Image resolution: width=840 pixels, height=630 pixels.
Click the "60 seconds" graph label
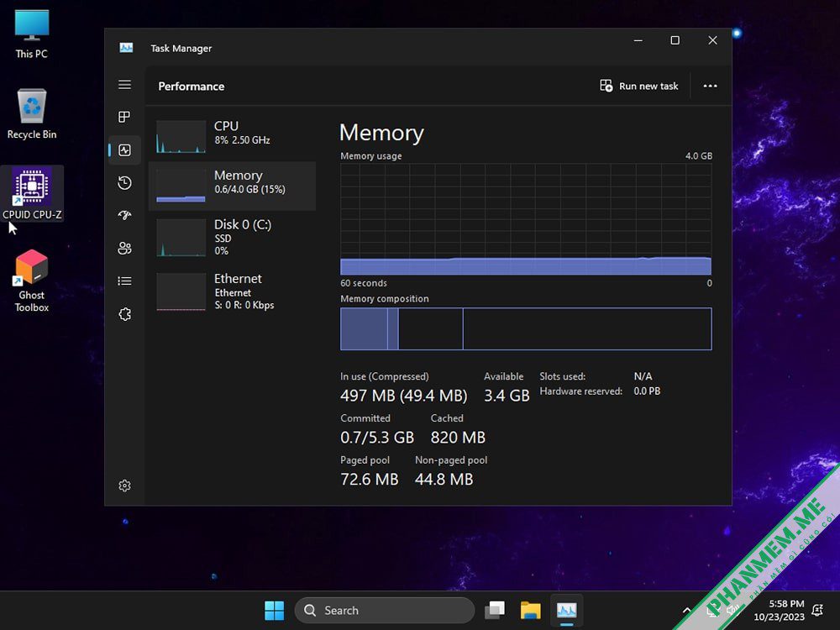tap(363, 283)
